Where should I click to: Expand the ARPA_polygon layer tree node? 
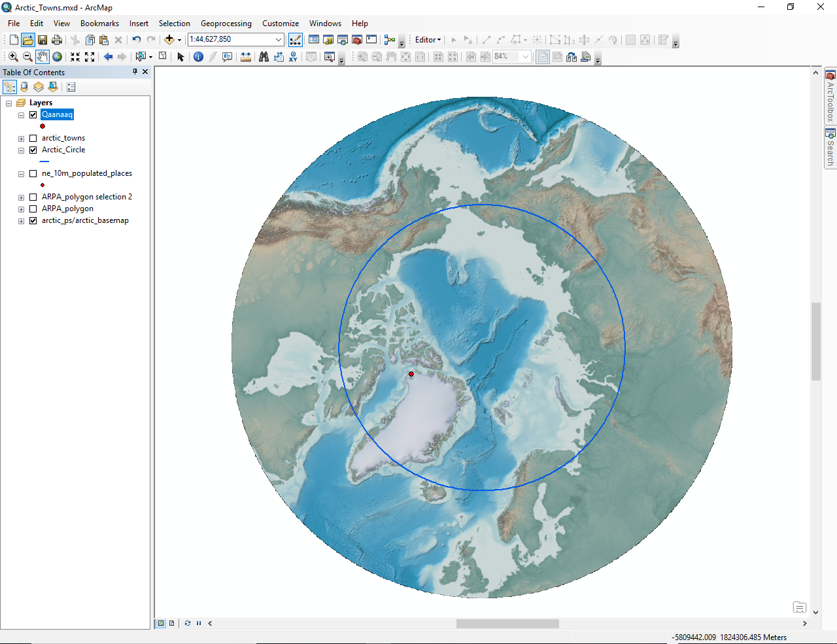pyautogui.click(x=21, y=209)
